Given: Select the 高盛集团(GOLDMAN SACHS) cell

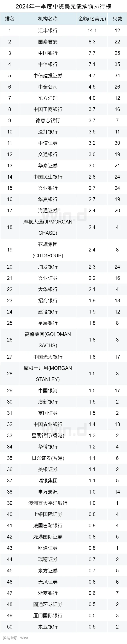Looking at the screenshot, I should (x=47, y=340).
